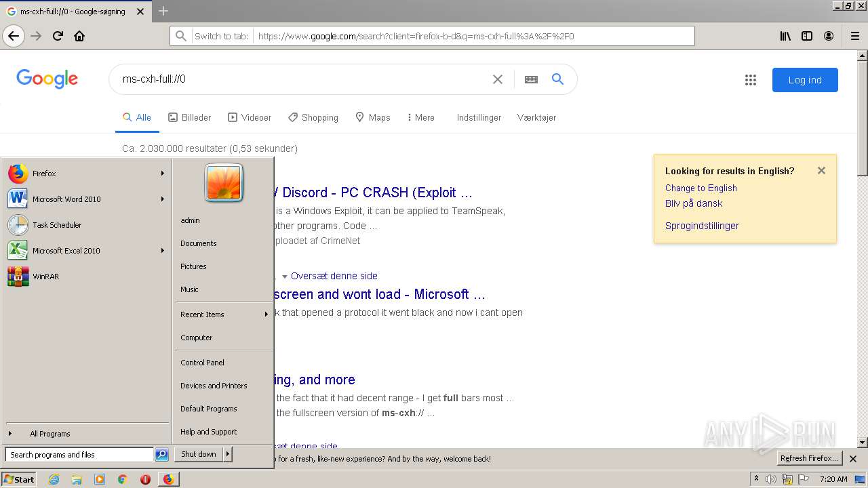The height and width of the screenshot is (488, 868).
Task: Open Microsoft Word 2010 from Start menu
Action: [x=86, y=199]
